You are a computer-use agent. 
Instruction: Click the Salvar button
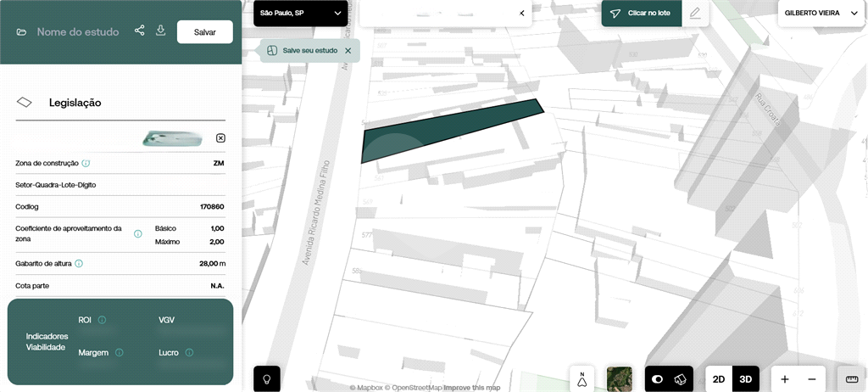pyautogui.click(x=204, y=31)
